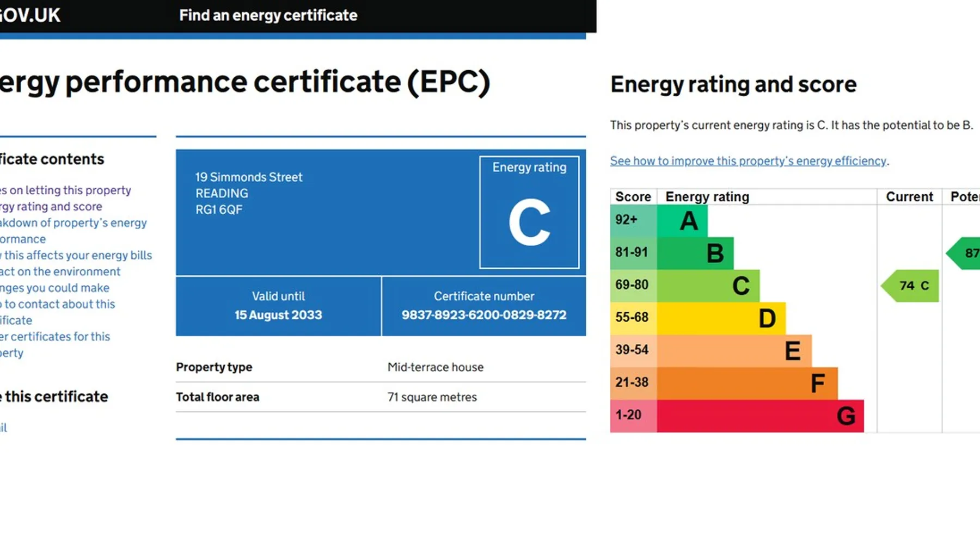
Task: Click the 19 Simmonds Street address text
Action: pyautogui.click(x=248, y=177)
